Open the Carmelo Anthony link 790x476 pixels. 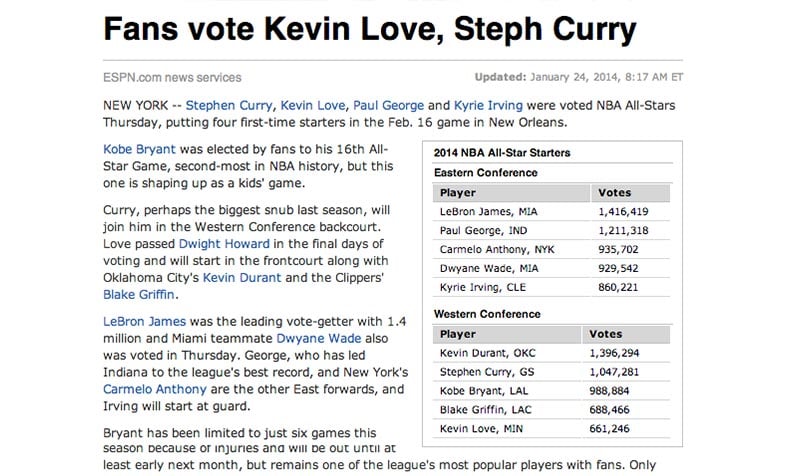(x=155, y=389)
